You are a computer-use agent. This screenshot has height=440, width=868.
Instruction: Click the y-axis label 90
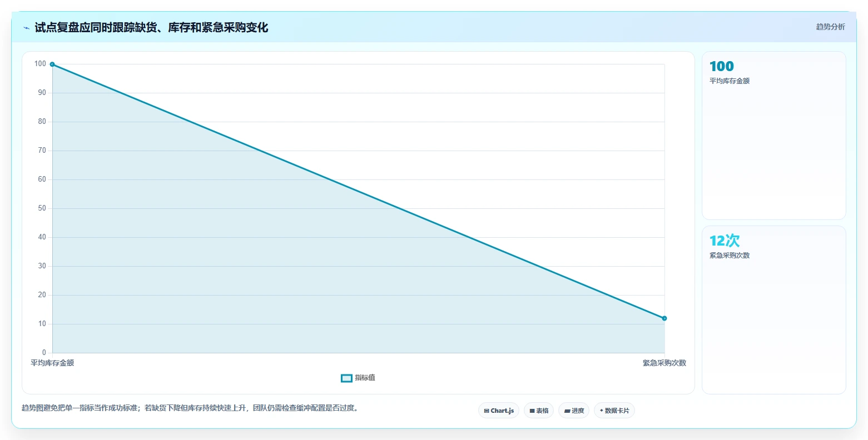(x=42, y=93)
